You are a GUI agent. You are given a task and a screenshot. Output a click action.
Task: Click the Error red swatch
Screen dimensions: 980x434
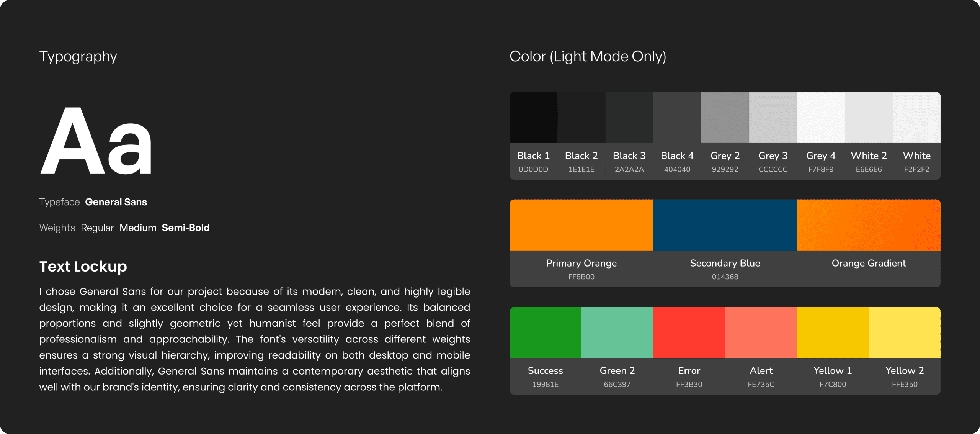[689, 332]
